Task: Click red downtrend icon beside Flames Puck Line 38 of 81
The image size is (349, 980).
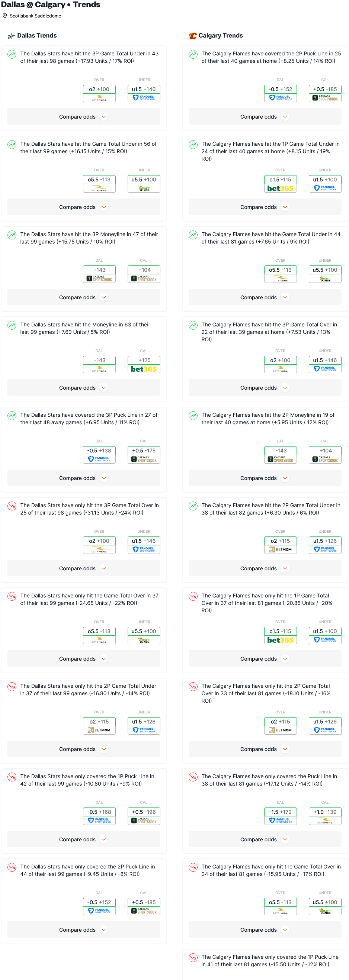Action: (193, 777)
